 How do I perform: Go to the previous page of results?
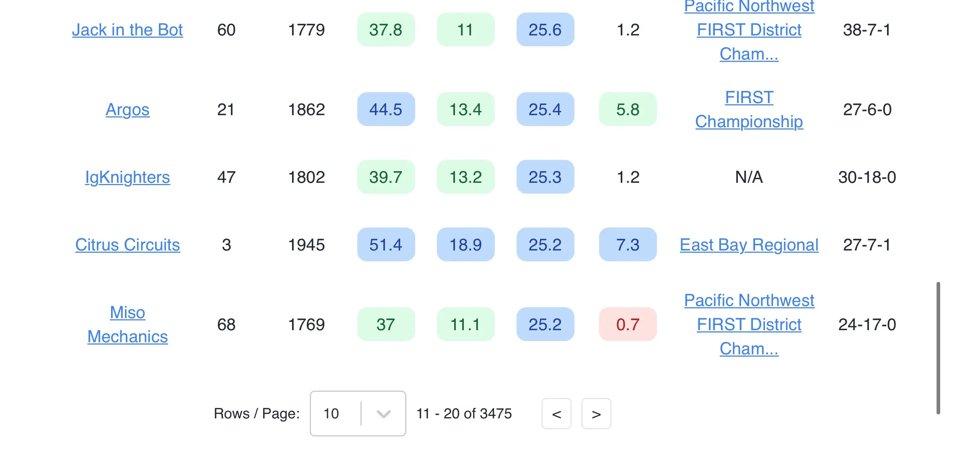click(556, 414)
